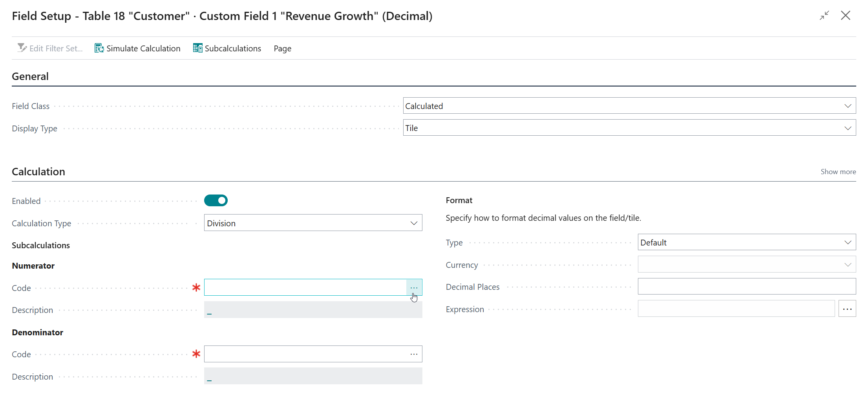This screenshot has height=400, width=868.
Task: Collapse the General section header
Action: (30, 76)
